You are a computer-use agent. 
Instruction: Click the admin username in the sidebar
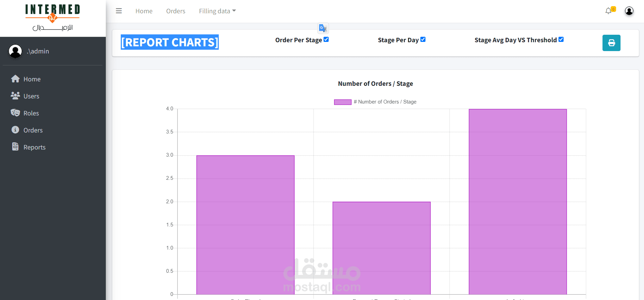pyautogui.click(x=38, y=51)
